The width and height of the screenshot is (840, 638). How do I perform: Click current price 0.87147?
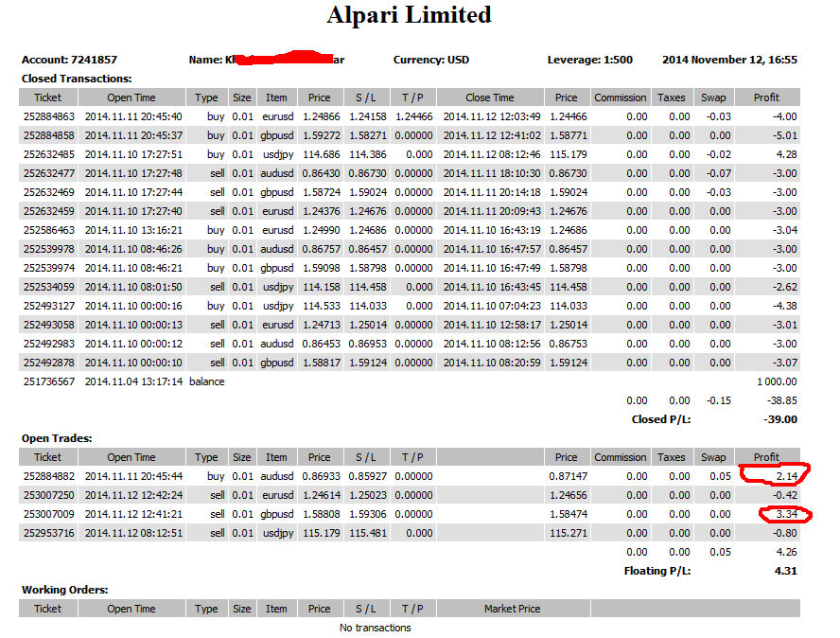click(x=569, y=476)
